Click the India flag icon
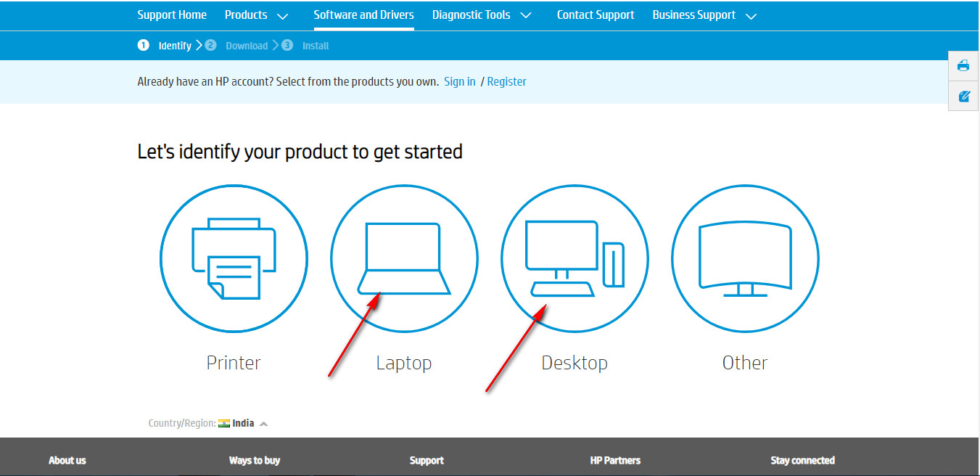This screenshot has width=980, height=476. tap(224, 423)
